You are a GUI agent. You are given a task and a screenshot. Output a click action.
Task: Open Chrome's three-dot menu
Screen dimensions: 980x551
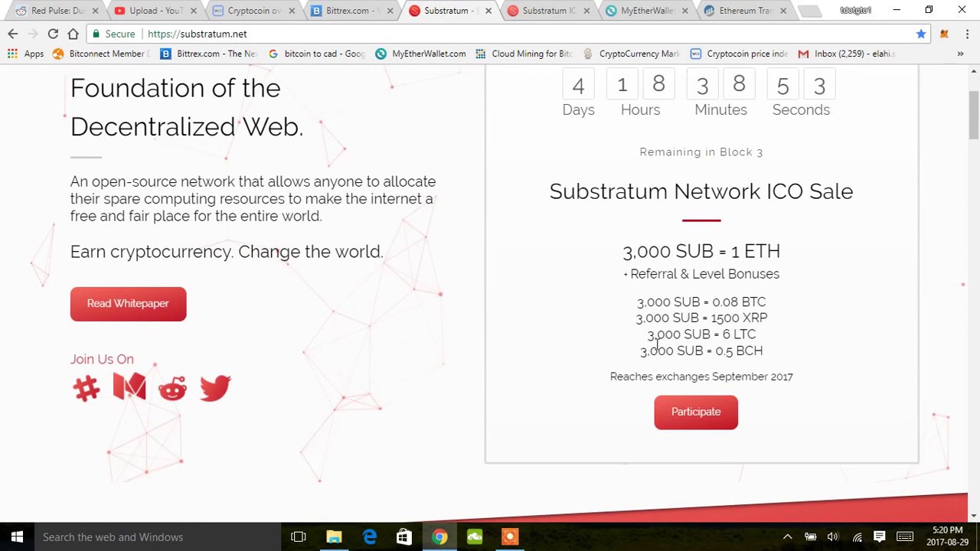pyautogui.click(x=967, y=34)
